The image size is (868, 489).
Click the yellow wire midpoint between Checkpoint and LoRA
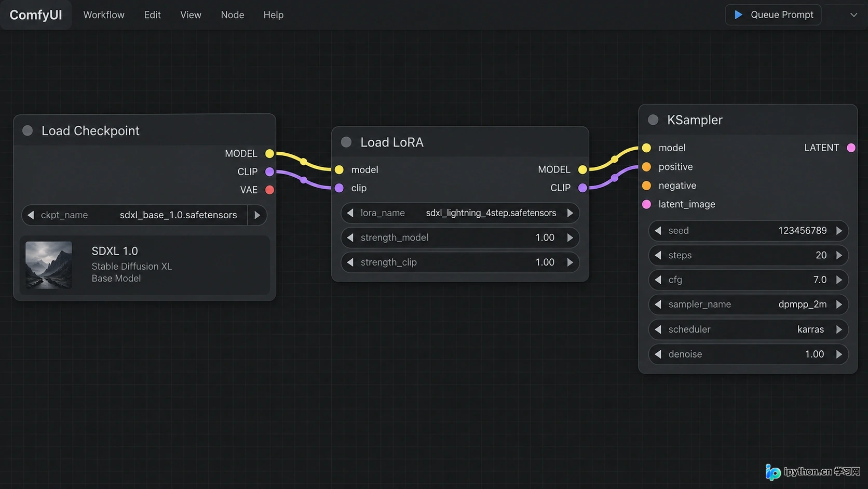coord(304,161)
